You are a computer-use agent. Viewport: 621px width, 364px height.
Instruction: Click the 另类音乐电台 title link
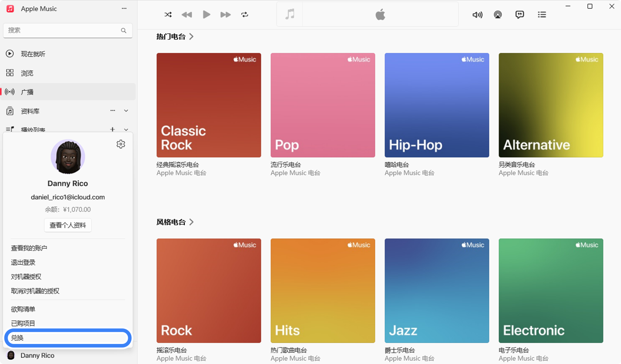pyautogui.click(x=517, y=165)
